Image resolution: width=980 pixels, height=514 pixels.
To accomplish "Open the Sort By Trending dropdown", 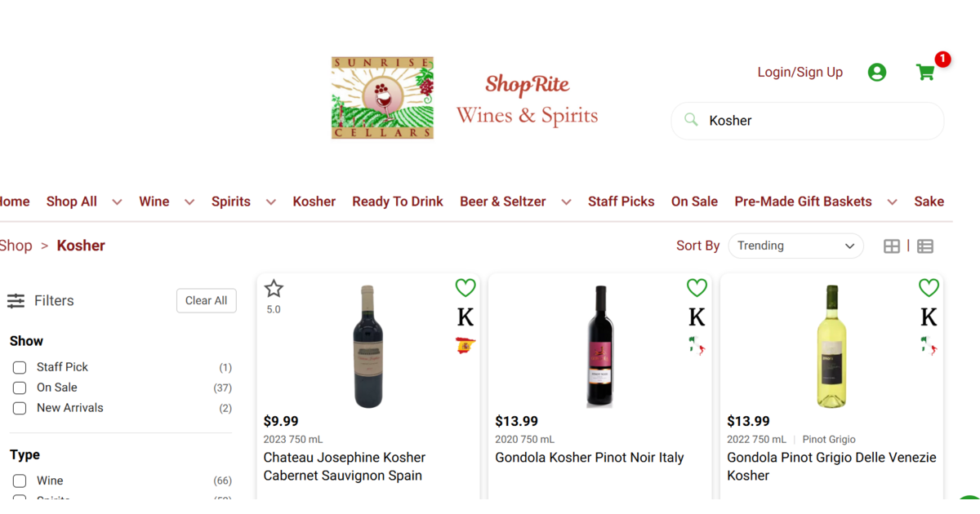I will (x=795, y=245).
